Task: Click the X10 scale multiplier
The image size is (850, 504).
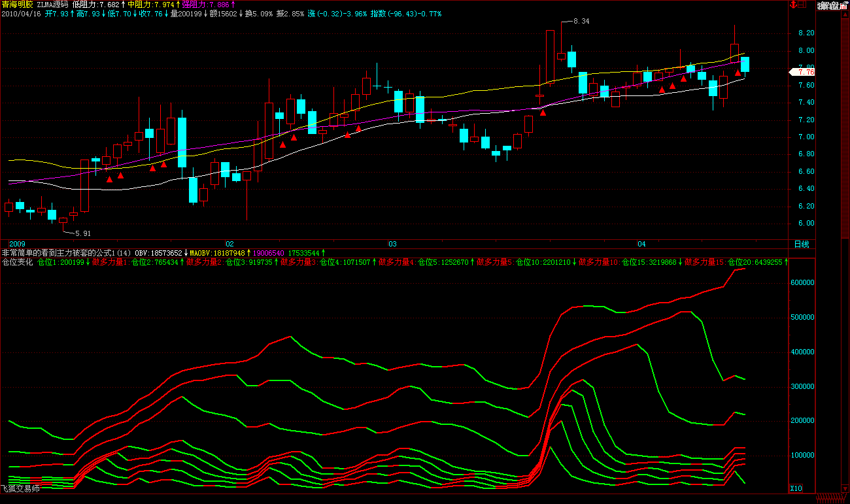Action: point(796,488)
